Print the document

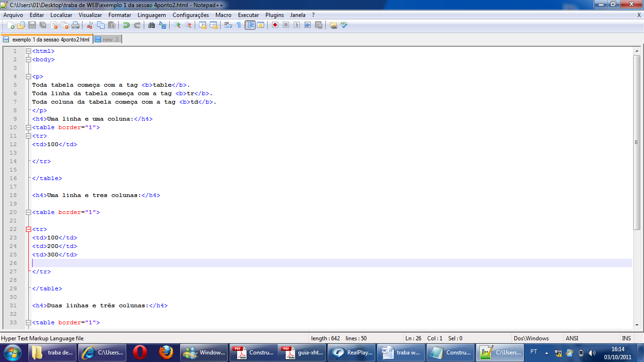point(75,25)
